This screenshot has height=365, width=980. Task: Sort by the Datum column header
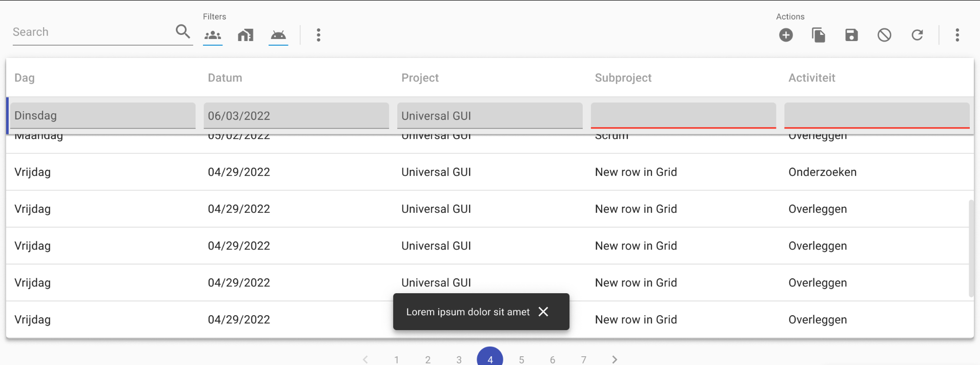click(x=225, y=78)
